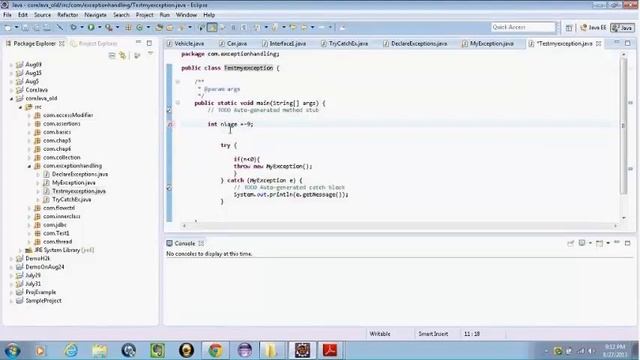The height and width of the screenshot is (360, 640).
Task: Open the Navigate menu
Action: (x=95, y=15)
